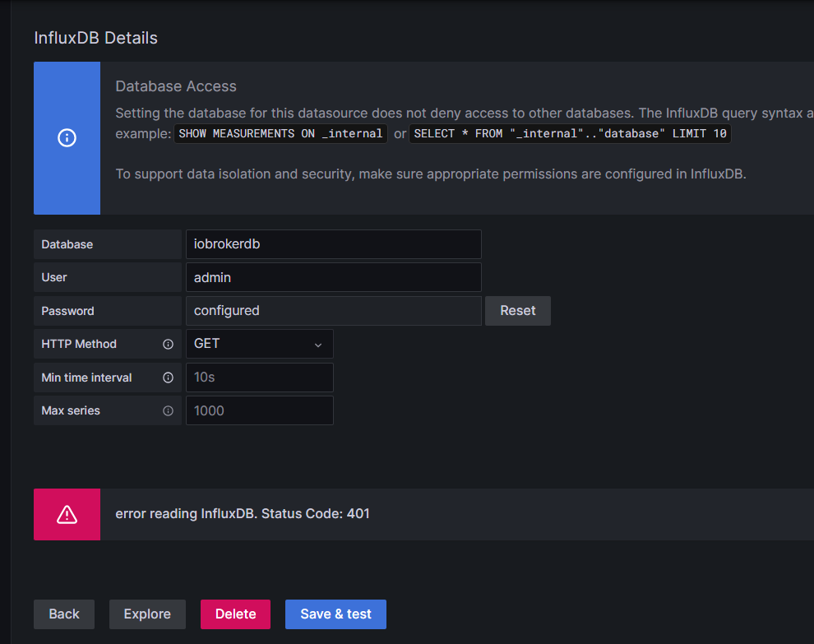Click the Back button

[x=64, y=614]
